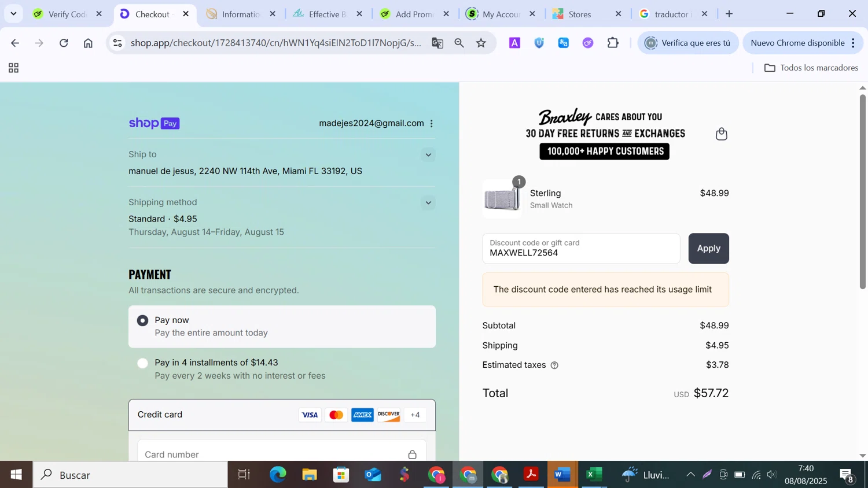Open Microsoft Edge from taskbar
This screenshot has height=488, width=868.
pyautogui.click(x=278, y=475)
